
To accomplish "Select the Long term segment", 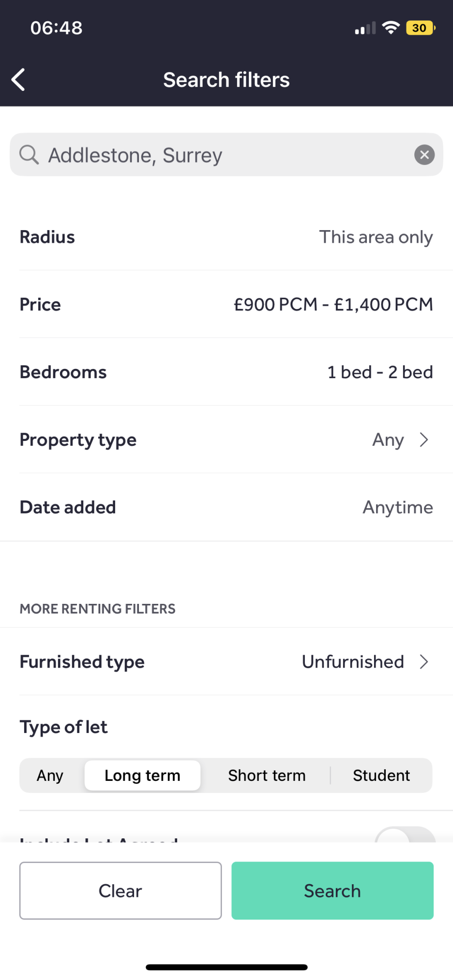I will point(142,775).
